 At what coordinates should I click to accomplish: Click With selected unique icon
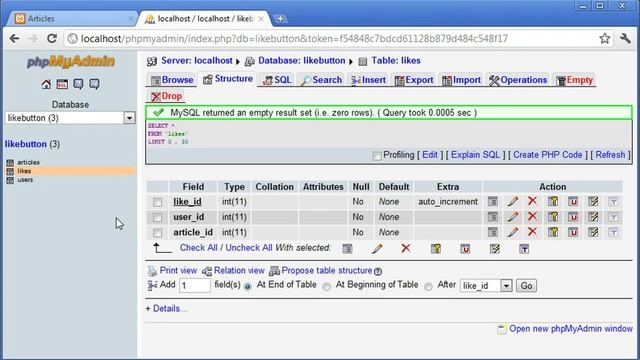(x=465, y=249)
